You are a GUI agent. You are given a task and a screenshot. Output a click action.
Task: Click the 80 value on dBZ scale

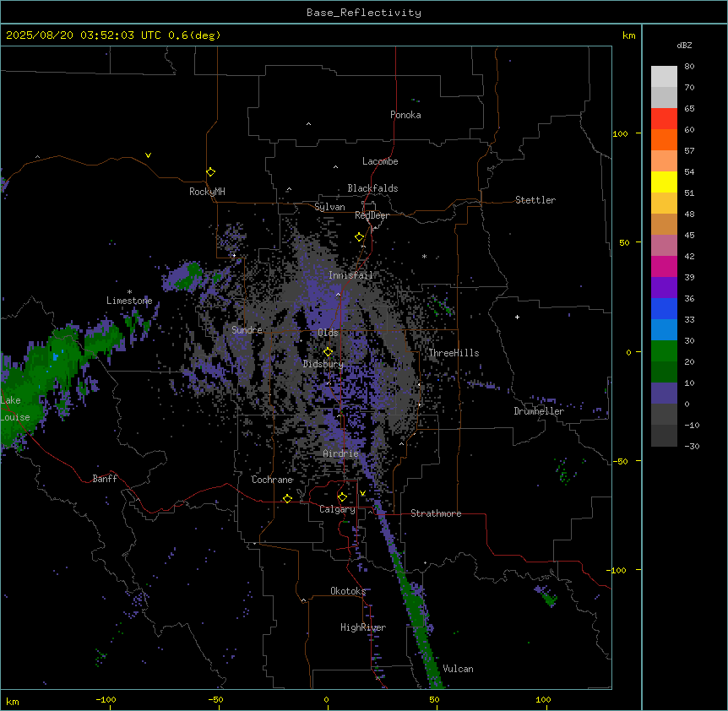pyautogui.click(x=689, y=67)
